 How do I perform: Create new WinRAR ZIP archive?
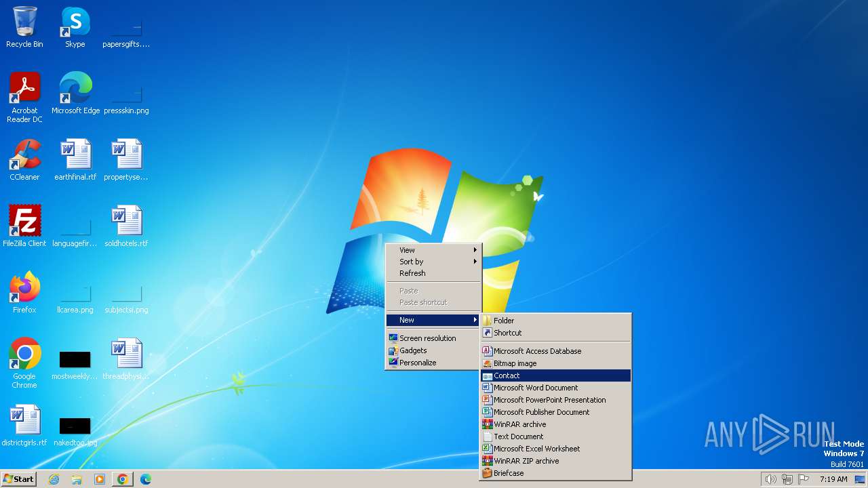coord(556,461)
